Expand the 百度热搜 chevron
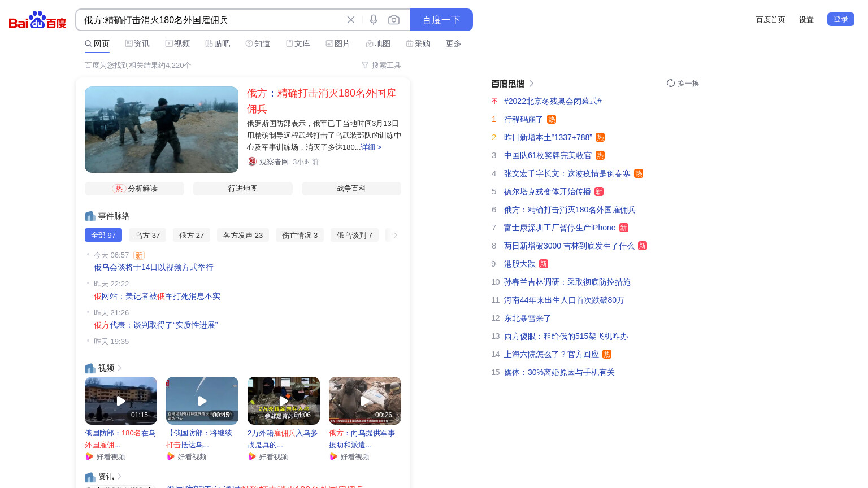 pyautogui.click(x=531, y=84)
